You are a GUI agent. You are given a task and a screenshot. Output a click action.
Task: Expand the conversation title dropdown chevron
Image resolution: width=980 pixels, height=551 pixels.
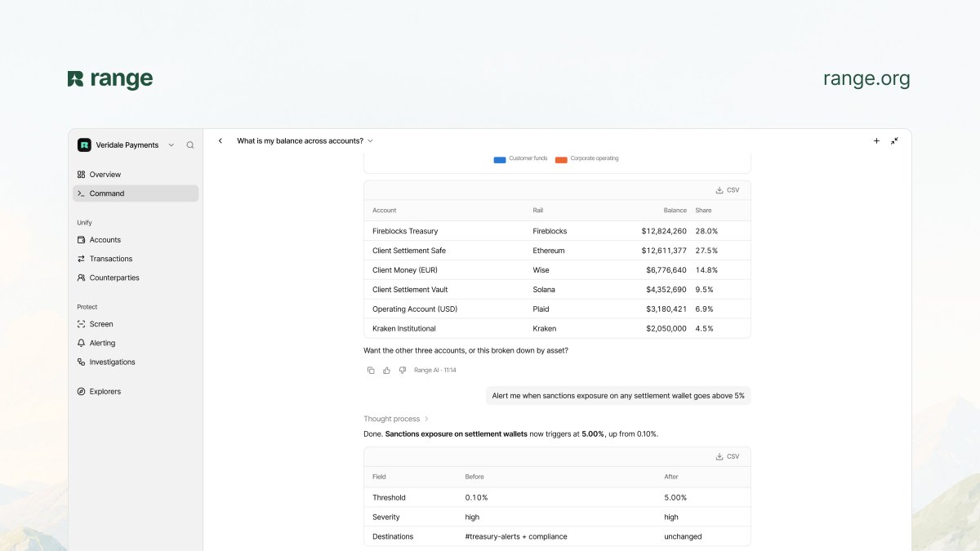pos(370,141)
